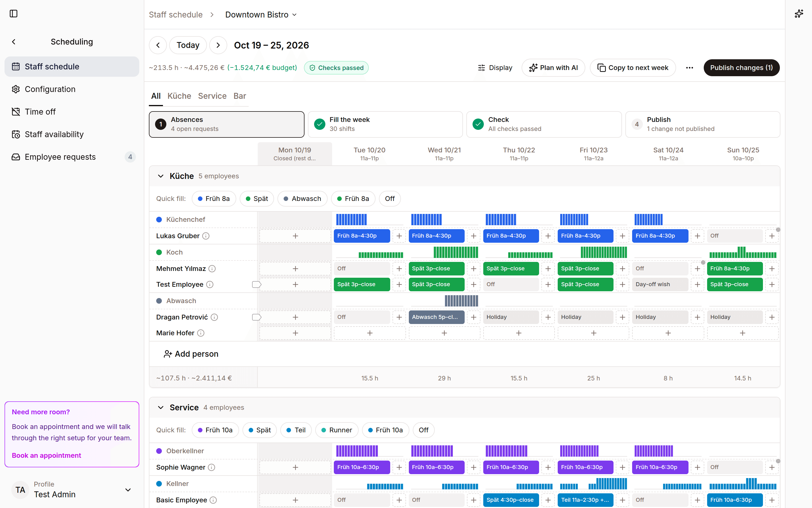Go back with the Scheduling arrow
Screen dimensions: 812x508
[14, 42]
